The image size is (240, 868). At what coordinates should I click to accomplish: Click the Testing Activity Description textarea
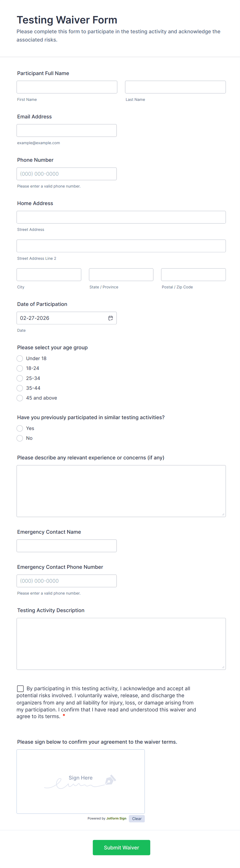point(121,644)
